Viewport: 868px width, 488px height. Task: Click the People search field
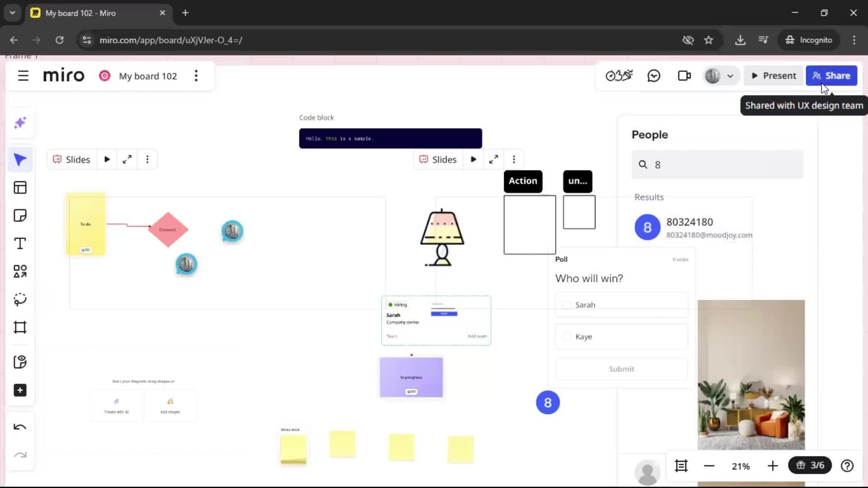717,164
